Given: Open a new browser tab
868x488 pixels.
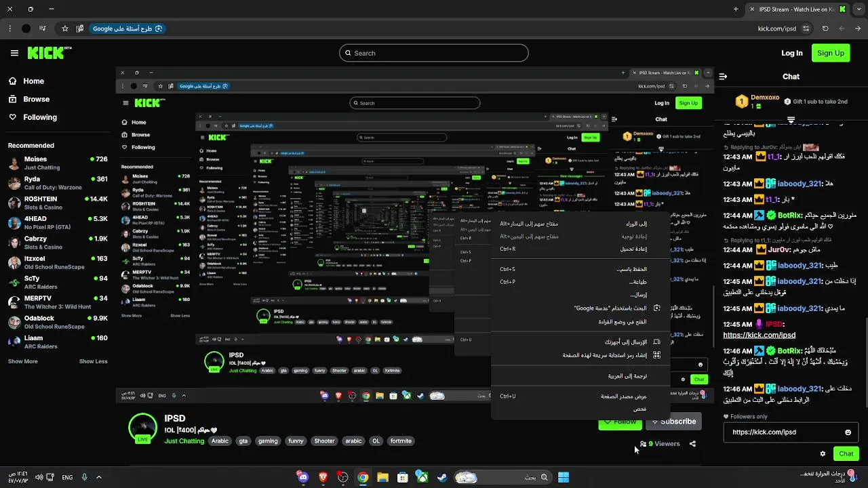Looking at the screenshot, I should 736,9.
